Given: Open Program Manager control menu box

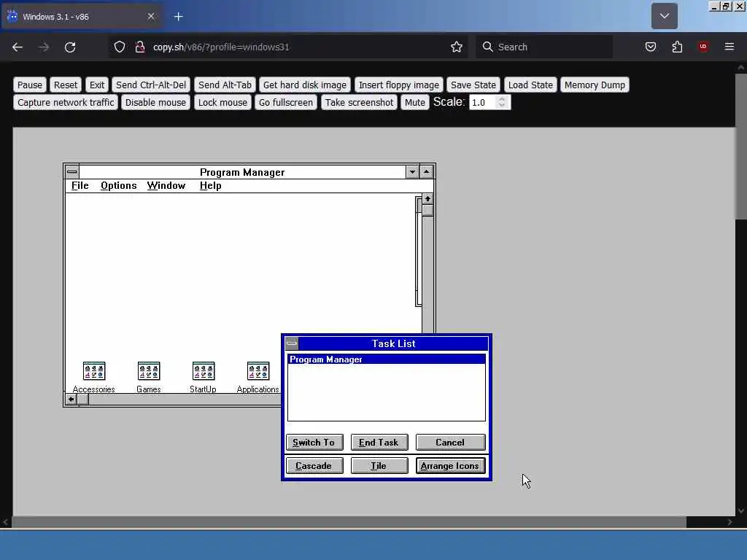Looking at the screenshot, I should tap(72, 172).
